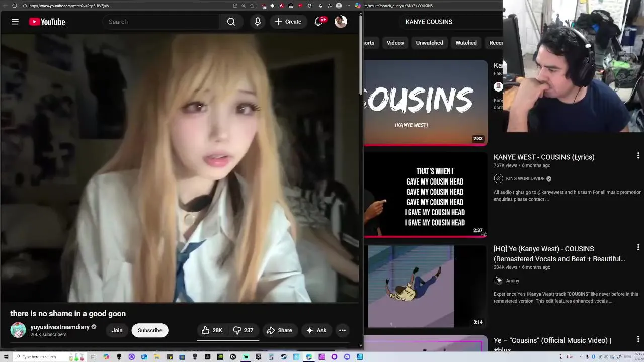Click the magnifier search button

pyautogui.click(x=231, y=22)
